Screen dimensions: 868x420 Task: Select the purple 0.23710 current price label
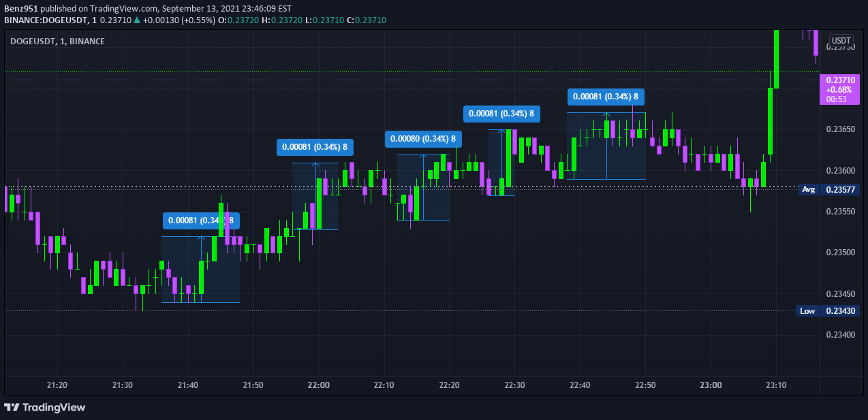coord(840,89)
